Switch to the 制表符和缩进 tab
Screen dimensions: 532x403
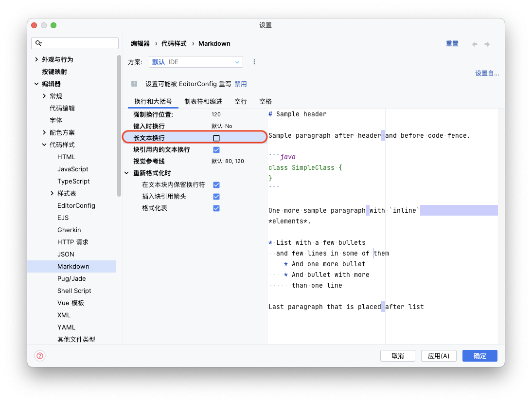[203, 101]
